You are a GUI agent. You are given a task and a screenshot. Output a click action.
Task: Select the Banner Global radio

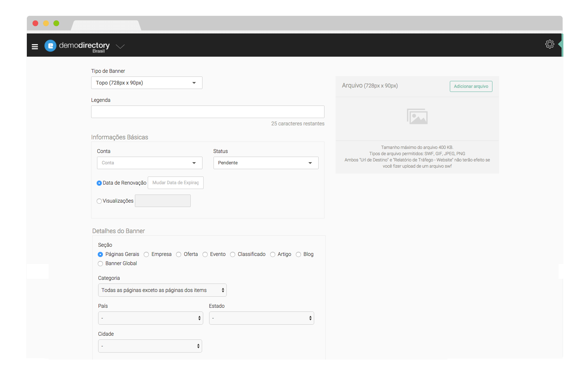click(x=100, y=264)
